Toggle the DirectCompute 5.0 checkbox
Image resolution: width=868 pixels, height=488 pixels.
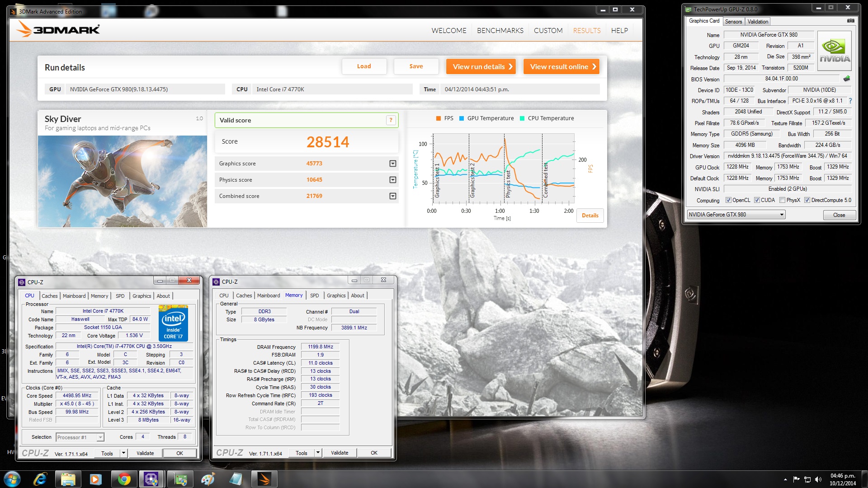807,200
